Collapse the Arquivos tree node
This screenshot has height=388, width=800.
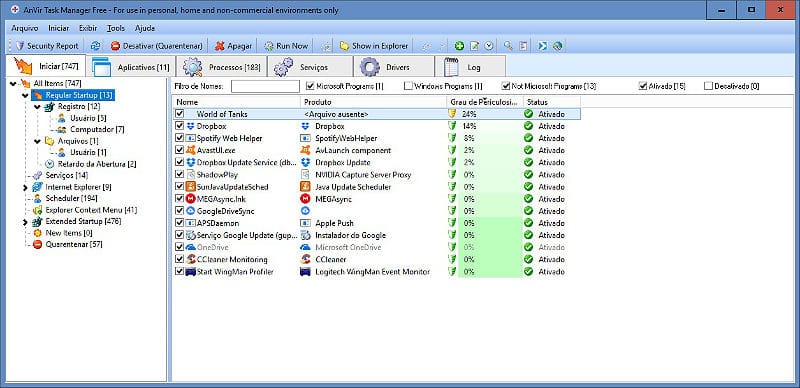click(37, 141)
